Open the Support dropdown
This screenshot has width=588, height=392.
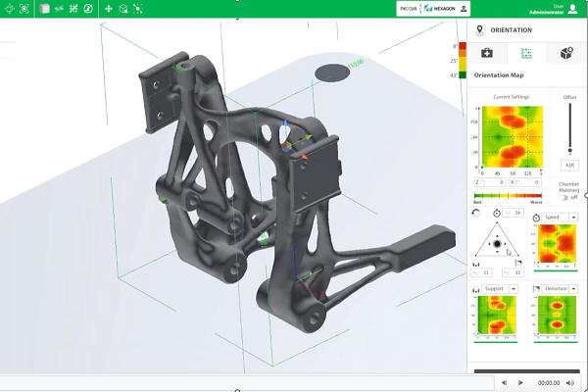tap(500, 289)
